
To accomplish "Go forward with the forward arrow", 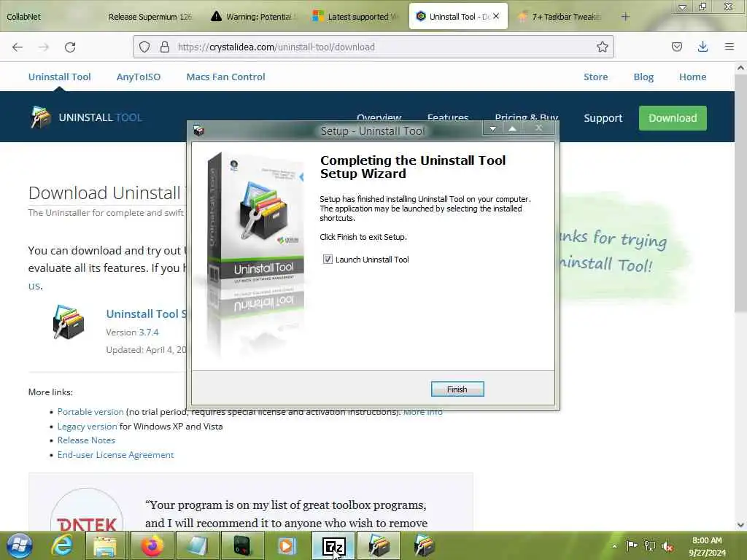I will (x=44, y=47).
